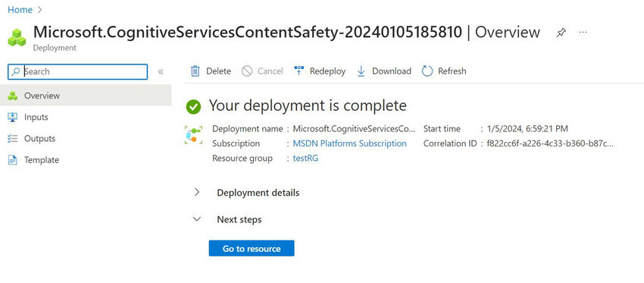The width and height of the screenshot is (644, 283).
Task: Open the more options ellipsis menu
Action: tap(583, 33)
